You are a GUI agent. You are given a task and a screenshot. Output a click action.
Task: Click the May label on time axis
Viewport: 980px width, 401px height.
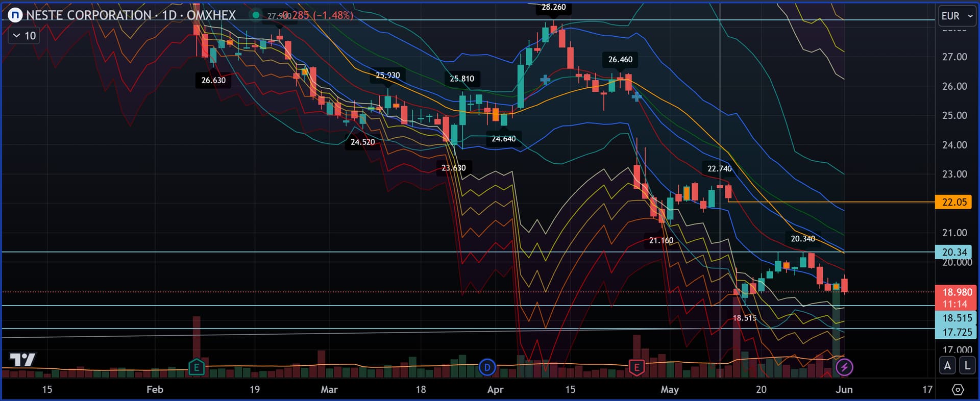670,389
